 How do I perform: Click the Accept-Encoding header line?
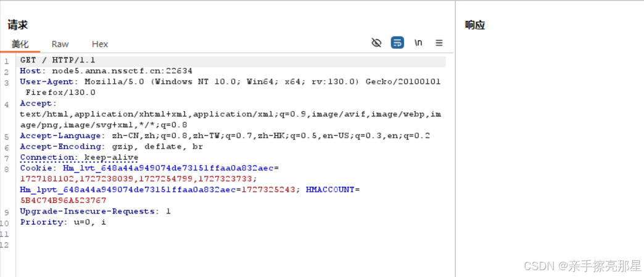(x=111, y=146)
